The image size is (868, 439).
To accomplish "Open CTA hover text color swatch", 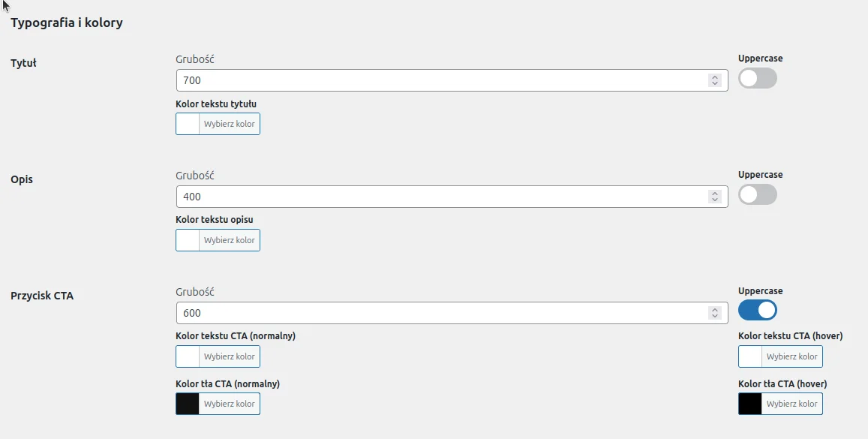I will click(750, 356).
